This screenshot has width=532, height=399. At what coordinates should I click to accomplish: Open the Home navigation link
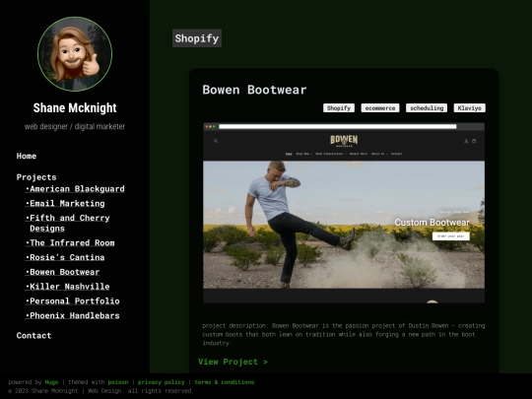point(27,156)
